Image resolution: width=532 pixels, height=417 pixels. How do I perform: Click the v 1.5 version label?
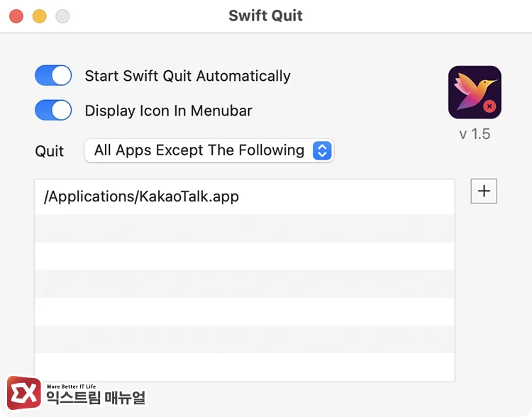click(x=475, y=134)
